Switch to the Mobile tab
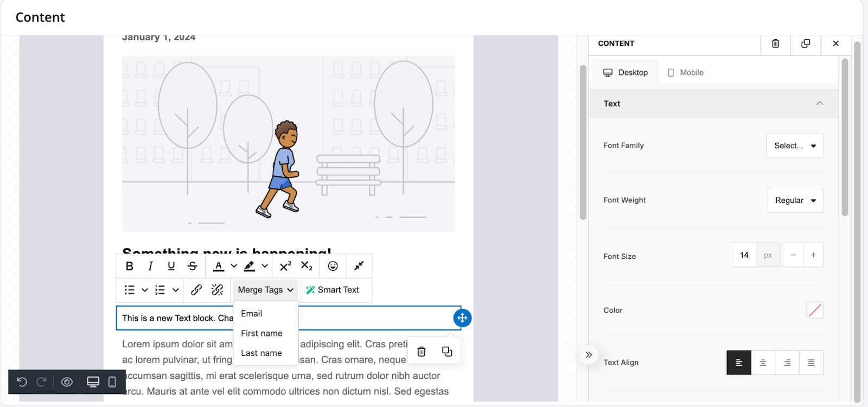Viewport: 868px width, 407px height. (685, 73)
